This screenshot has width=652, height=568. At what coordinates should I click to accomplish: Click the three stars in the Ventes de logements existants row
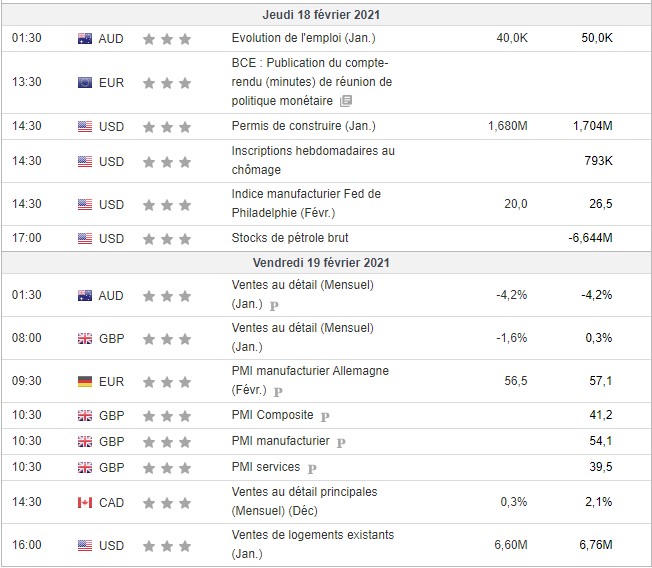tap(166, 545)
